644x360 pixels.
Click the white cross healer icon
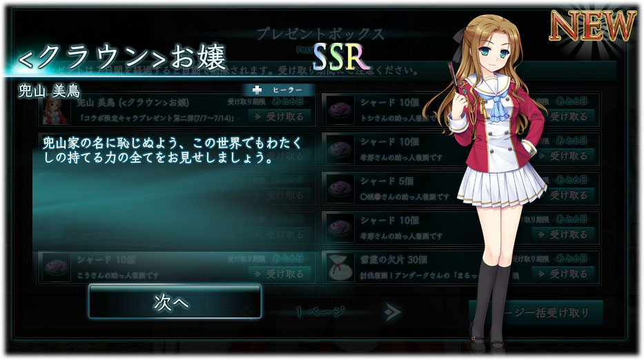coord(257,90)
